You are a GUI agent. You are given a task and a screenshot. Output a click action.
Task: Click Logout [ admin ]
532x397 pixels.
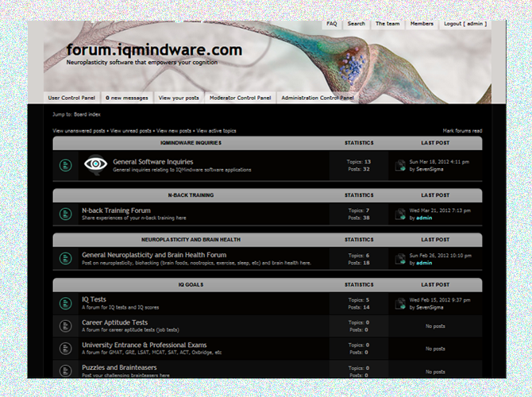coord(465,24)
